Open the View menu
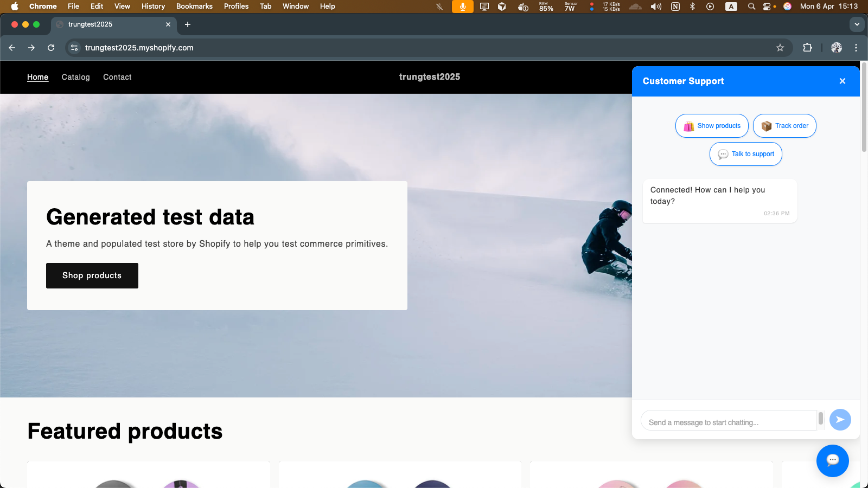Screen dimensions: 868x488 pos(123,7)
